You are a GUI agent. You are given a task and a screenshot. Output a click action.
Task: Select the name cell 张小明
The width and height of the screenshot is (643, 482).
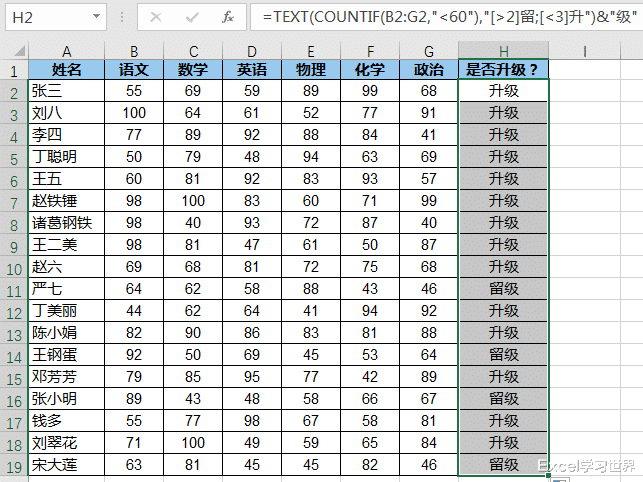(66, 399)
